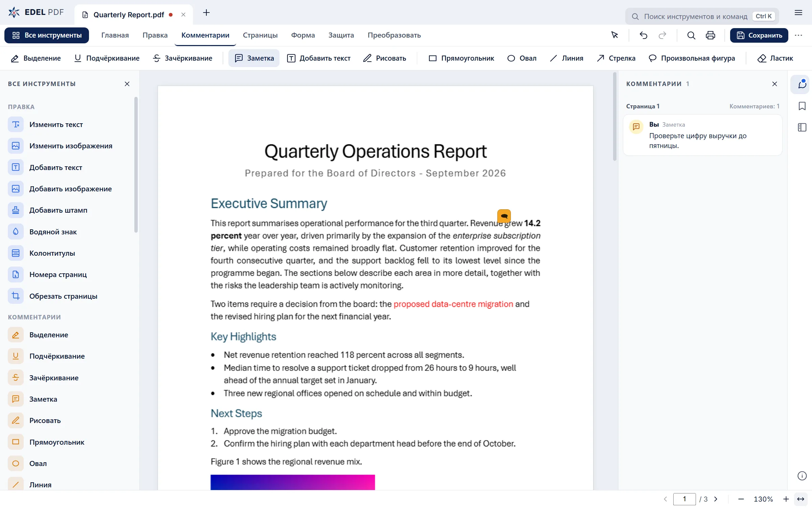Open a new tab with plus button

click(x=206, y=13)
